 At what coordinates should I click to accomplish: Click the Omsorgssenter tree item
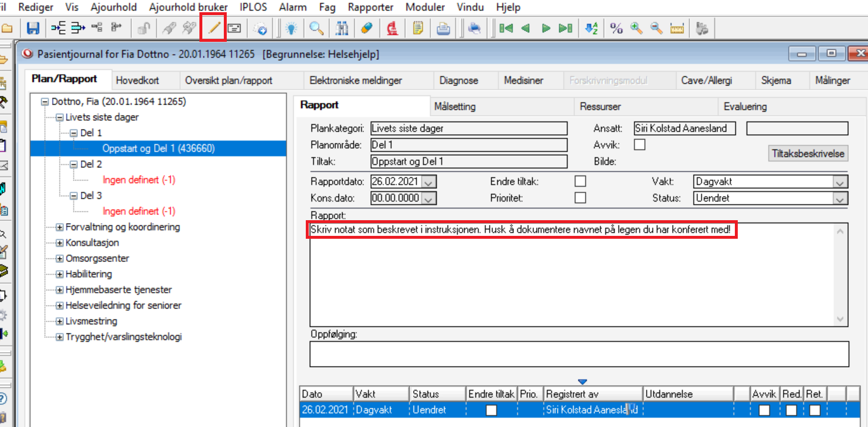pos(98,259)
